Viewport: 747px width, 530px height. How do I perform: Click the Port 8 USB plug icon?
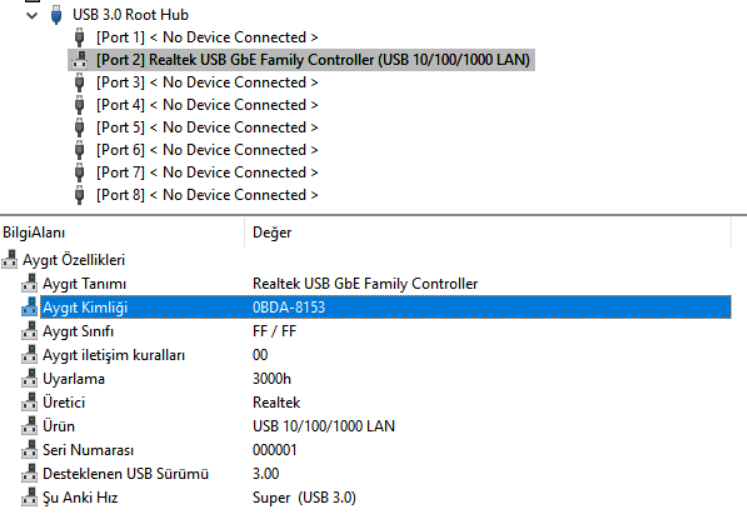tap(80, 195)
